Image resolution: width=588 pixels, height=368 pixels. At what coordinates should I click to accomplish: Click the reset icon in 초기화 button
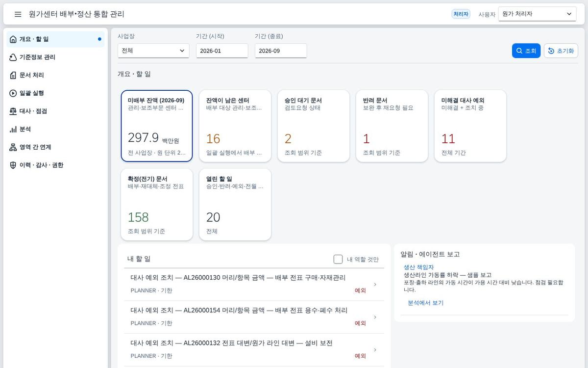click(x=551, y=51)
